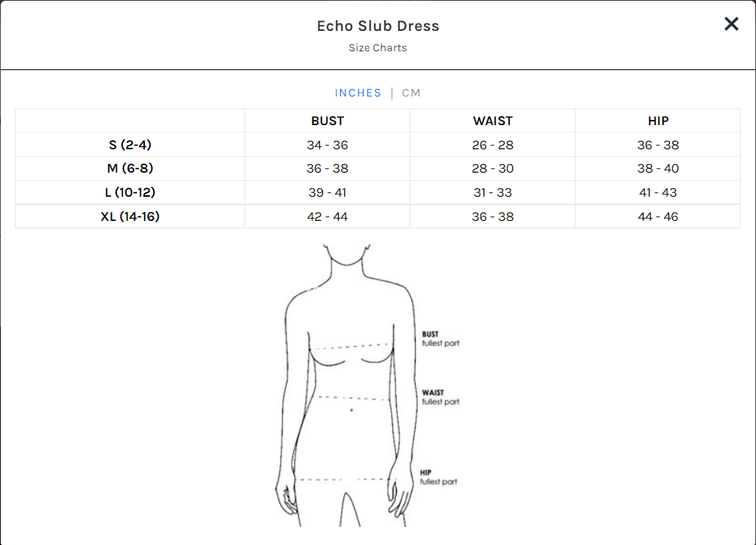
Task: Select the XL (14-16) size row label
Action: 130,216
